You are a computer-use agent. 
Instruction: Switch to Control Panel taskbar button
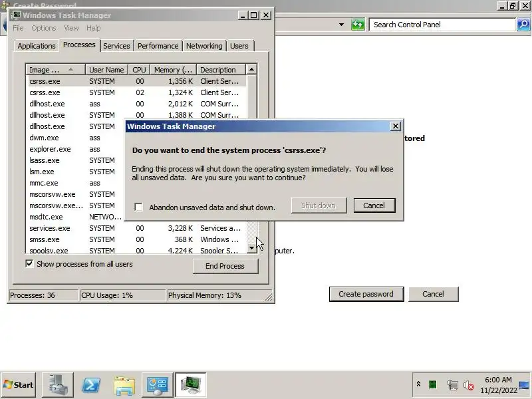pyautogui.click(x=157, y=385)
